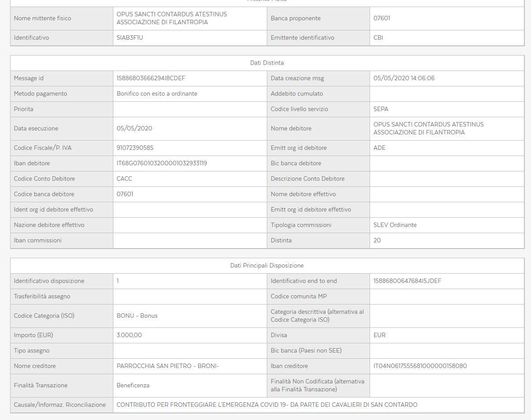531x420 pixels.
Task: Click the Dati Distinta section header
Action: tap(267, 63)
